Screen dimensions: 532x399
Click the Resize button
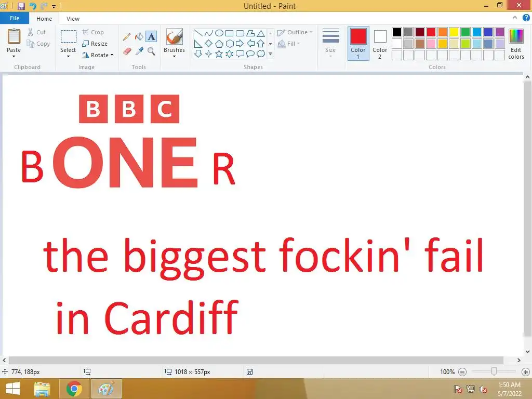click(95, 44)
